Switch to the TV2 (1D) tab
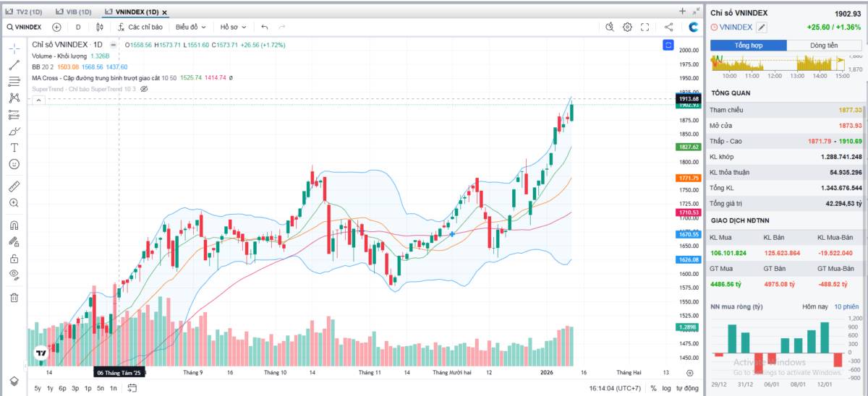 pos(25,12)
